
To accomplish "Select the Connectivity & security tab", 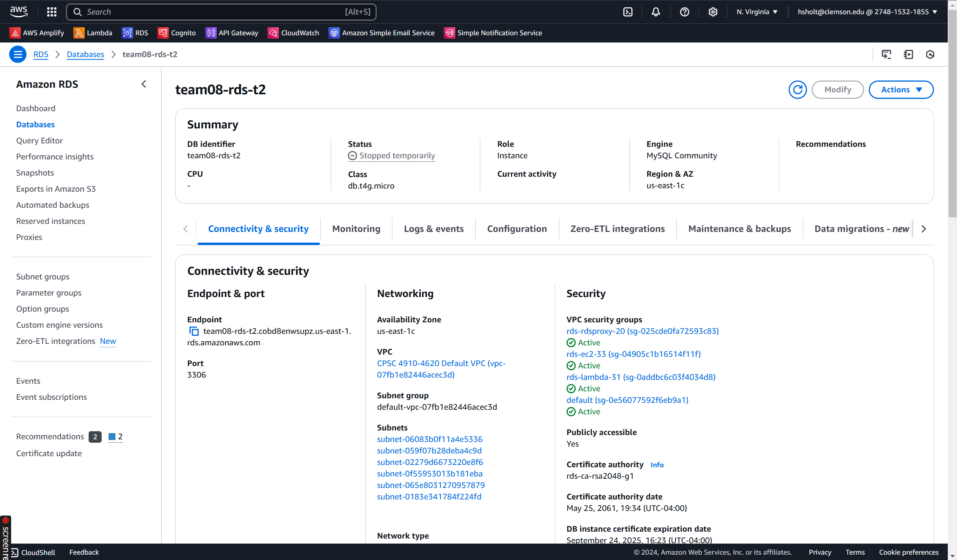I will [258, 229].
